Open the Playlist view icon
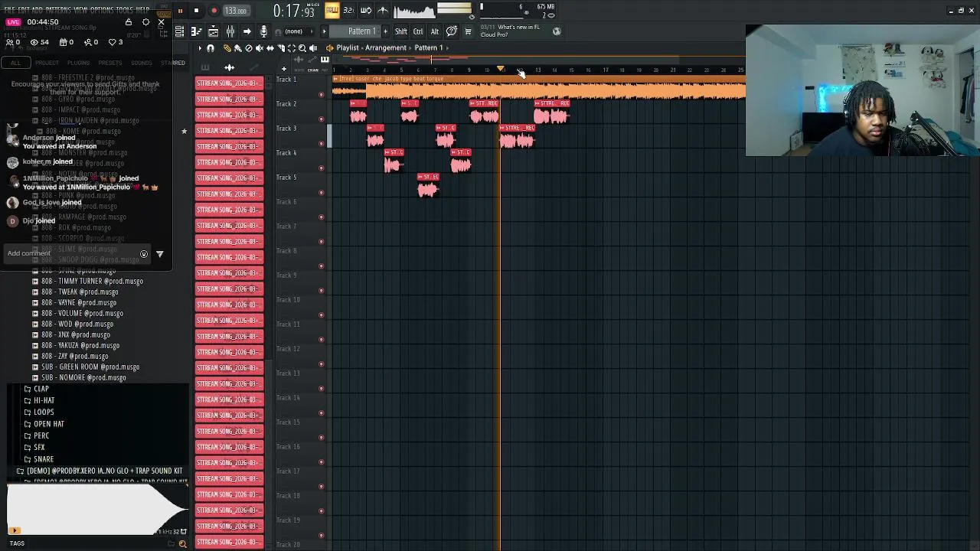980x551 pixels. pyautogui.click(x=179, y=31)
